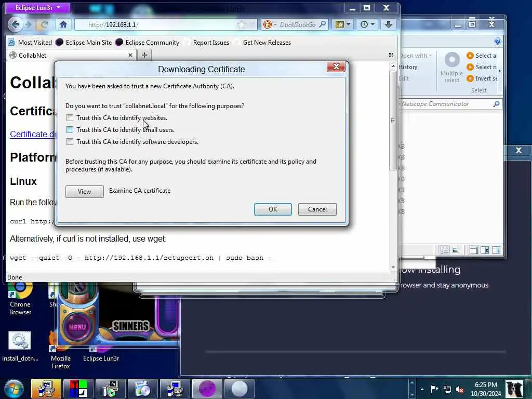Screen dimensions: 532x399
Task: Switch Explorer to details view icon
Action: 444,250
